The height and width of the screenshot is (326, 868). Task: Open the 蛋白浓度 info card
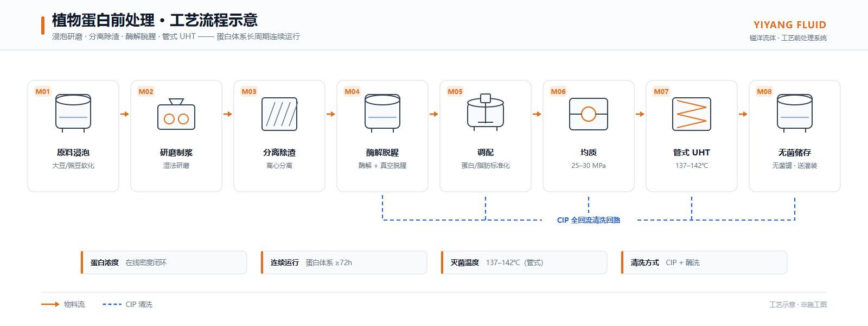(x=164, y=262)
